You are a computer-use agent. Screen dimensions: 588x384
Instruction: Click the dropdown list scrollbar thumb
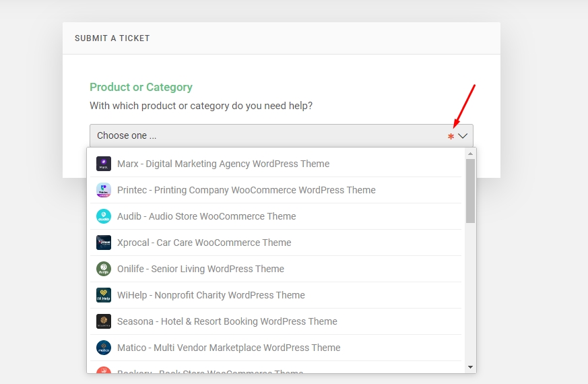pyautogui.click(x=470, y=191)
